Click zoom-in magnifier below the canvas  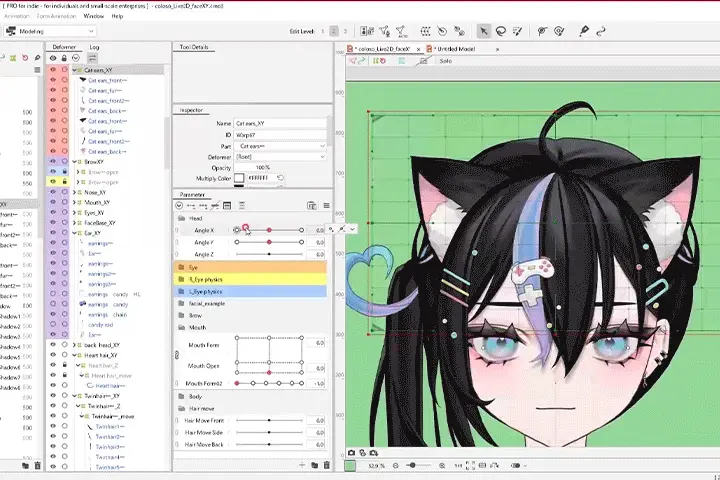442,465
